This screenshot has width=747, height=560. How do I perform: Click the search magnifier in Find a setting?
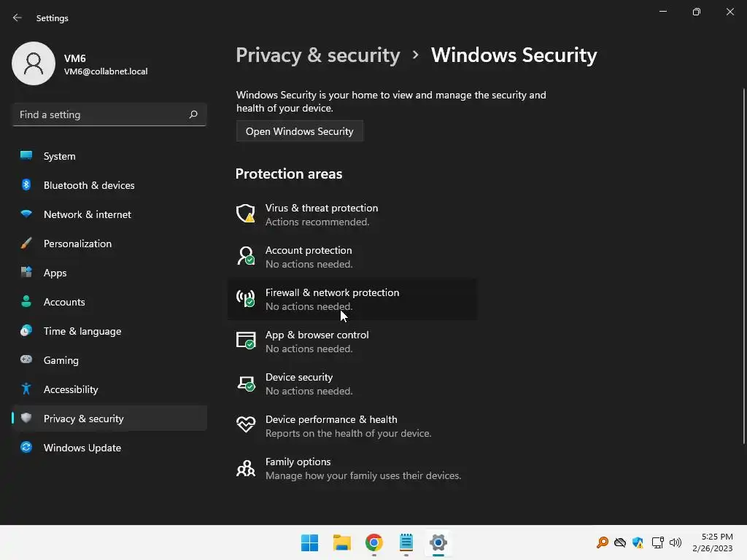click(193, 114)
